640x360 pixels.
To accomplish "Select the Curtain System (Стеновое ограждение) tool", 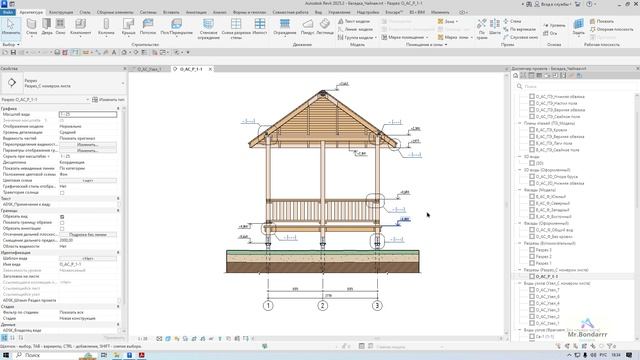I will pos(208,29).
